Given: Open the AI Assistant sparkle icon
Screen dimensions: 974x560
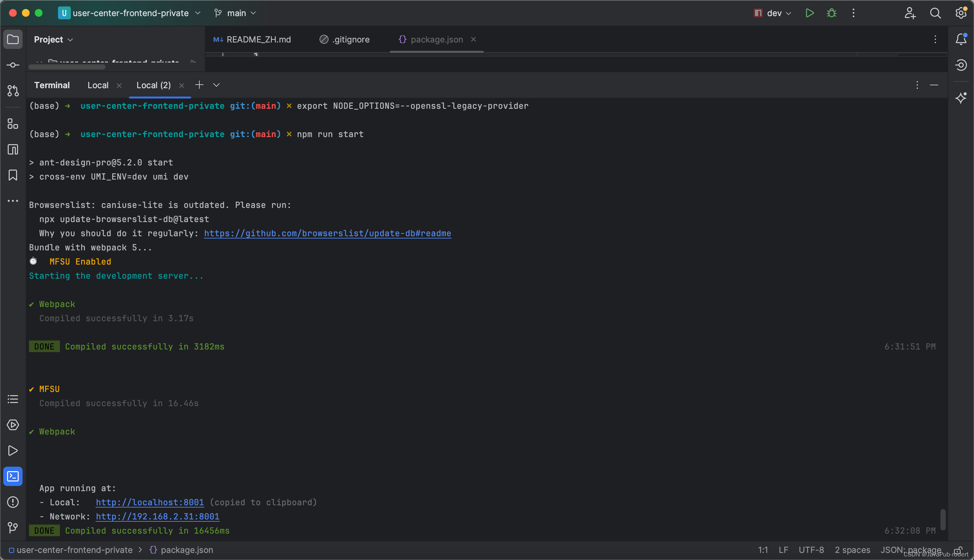Looking at the screenshot, I should 961,98.
